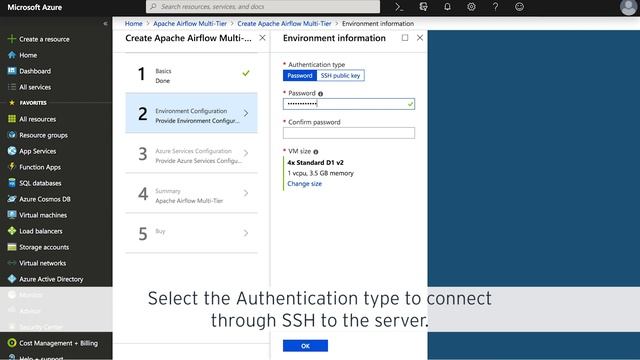The width and height of the screenshot is (640, 360).
Task: Focus the Password field
Action: click(349, 104)
